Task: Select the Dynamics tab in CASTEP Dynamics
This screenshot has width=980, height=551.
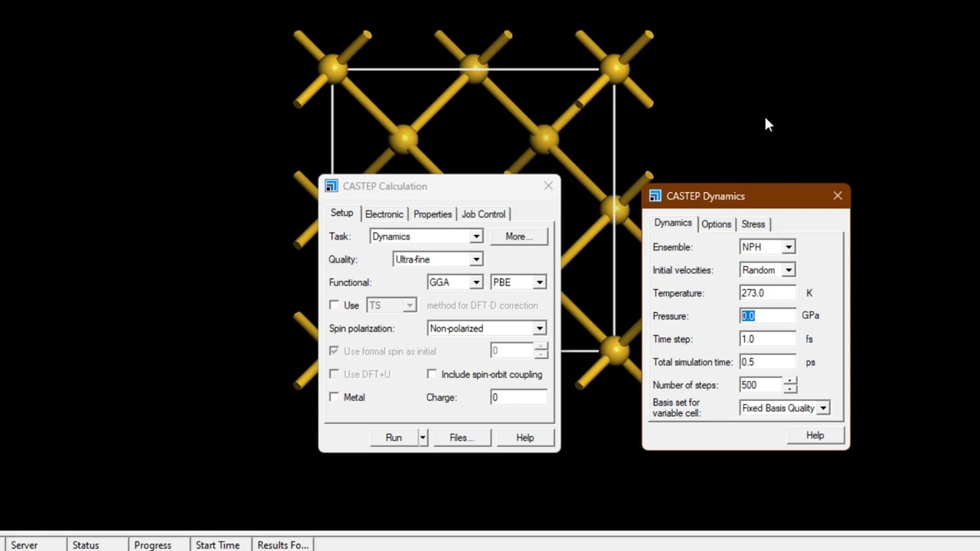Action: [x=672, y=223]
